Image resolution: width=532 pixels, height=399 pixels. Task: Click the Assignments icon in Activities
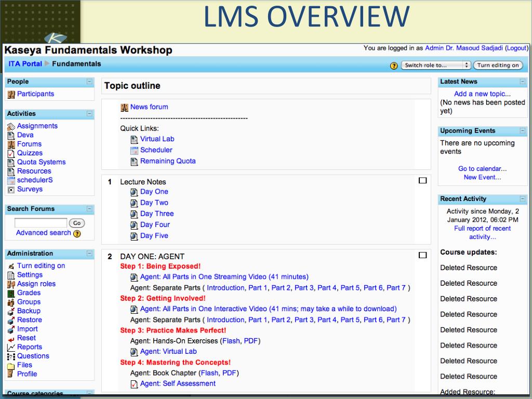coord(11,126)
